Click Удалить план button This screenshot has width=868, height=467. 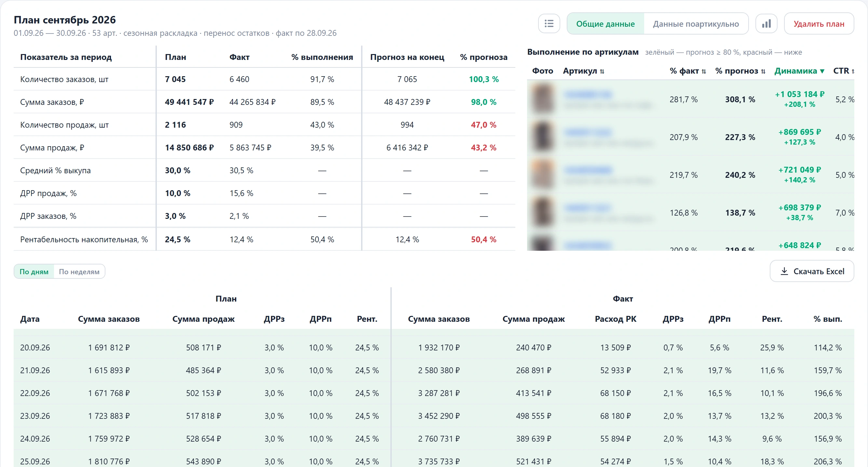819,23
